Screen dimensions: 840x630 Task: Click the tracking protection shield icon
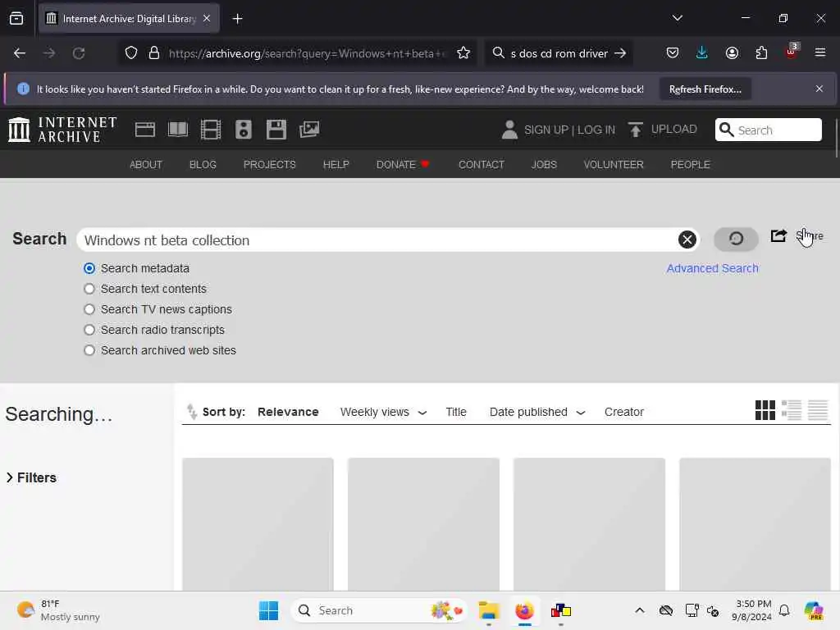(131, 53)
